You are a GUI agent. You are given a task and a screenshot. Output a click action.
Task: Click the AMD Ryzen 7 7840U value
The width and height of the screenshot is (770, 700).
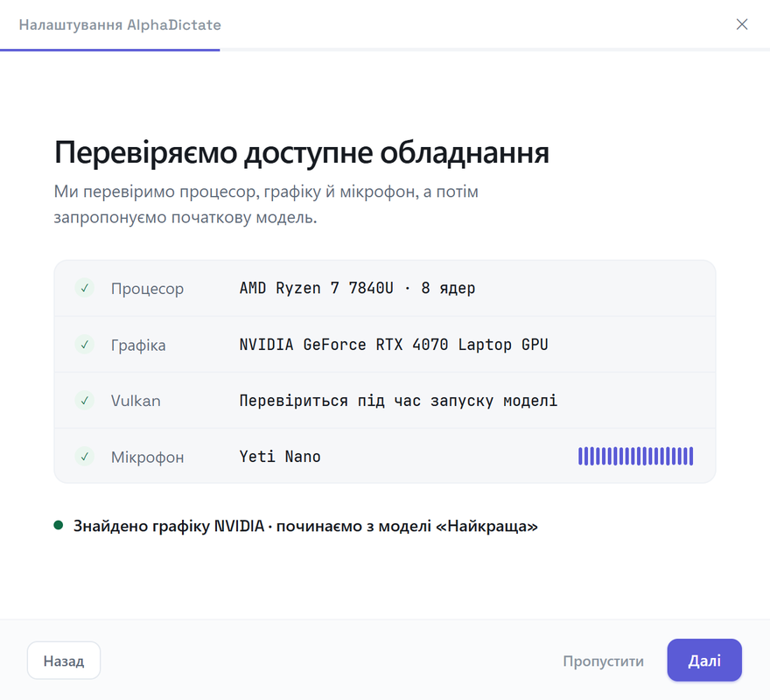[358, 289]
